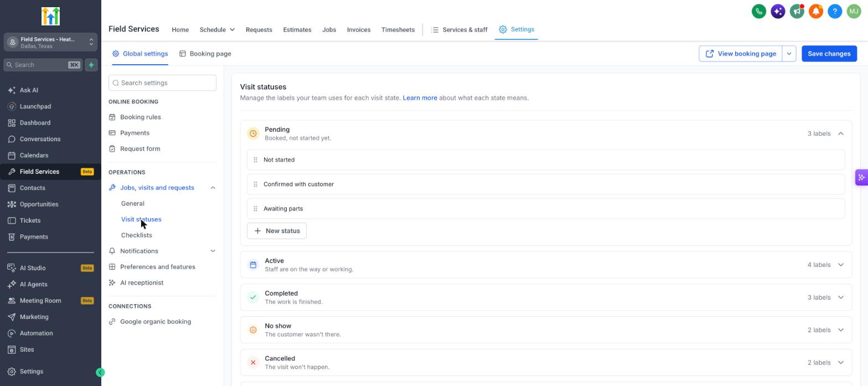Click the Active calendar status icon
This screenshot has width=868, height=386.
[253, 265]
